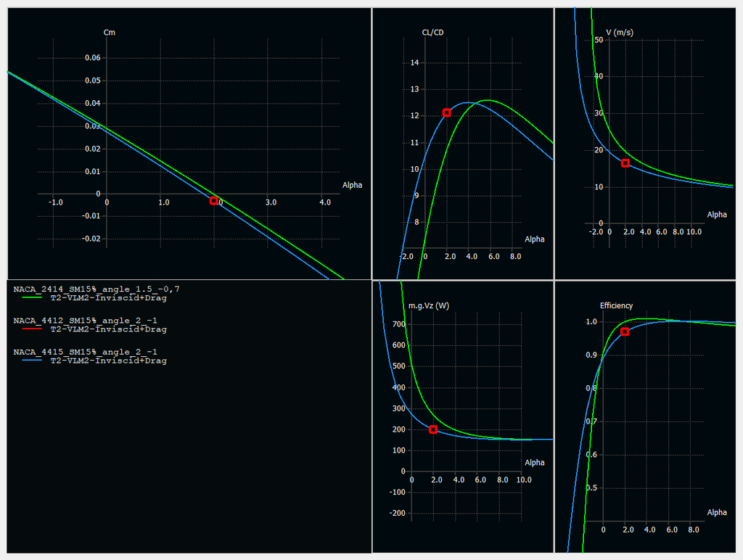Image resolution: width=743 pixels, height=560 pixels.
Task: Click the green line swatch in the legend
Action: click(32, 297)
